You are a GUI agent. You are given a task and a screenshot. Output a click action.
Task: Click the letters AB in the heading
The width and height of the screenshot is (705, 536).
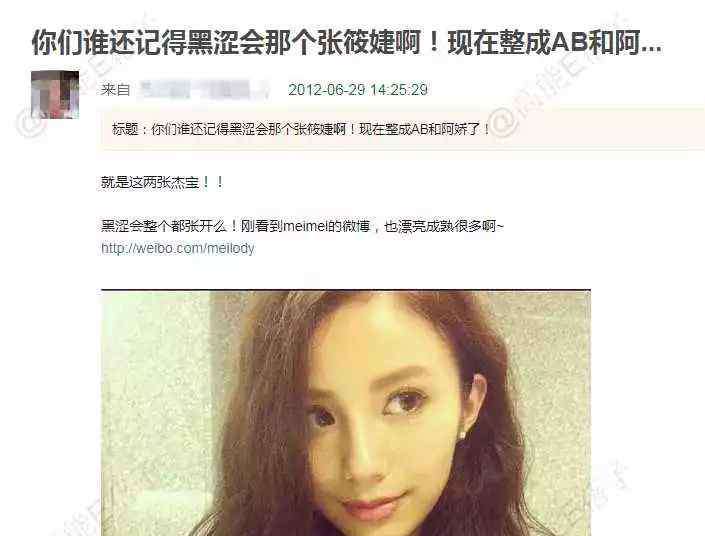569,43
